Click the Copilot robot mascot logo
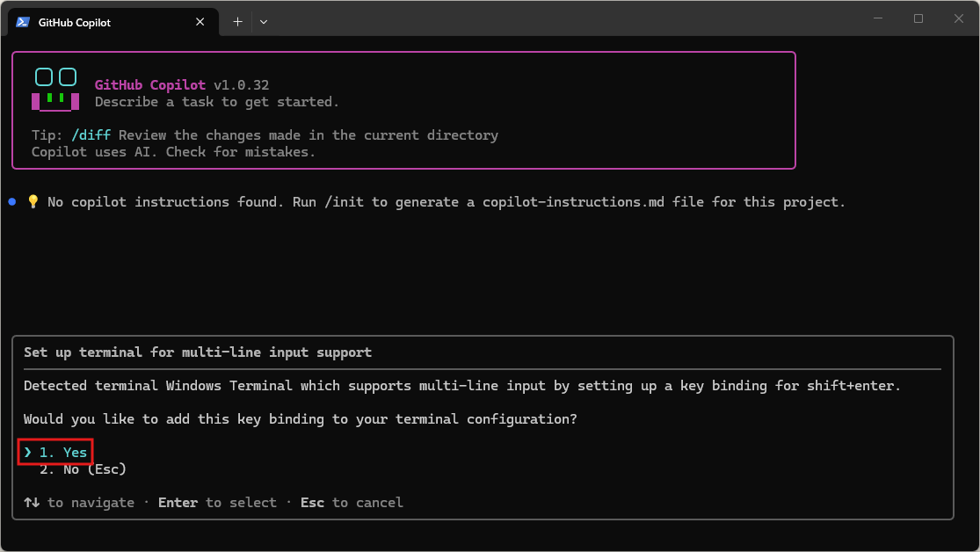 (x=55, y=90)
